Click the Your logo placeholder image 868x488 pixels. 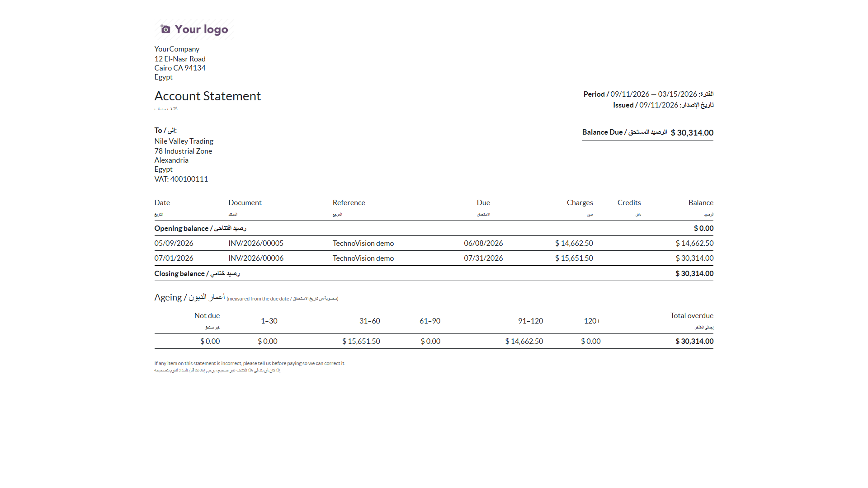(x=194, y=29)
